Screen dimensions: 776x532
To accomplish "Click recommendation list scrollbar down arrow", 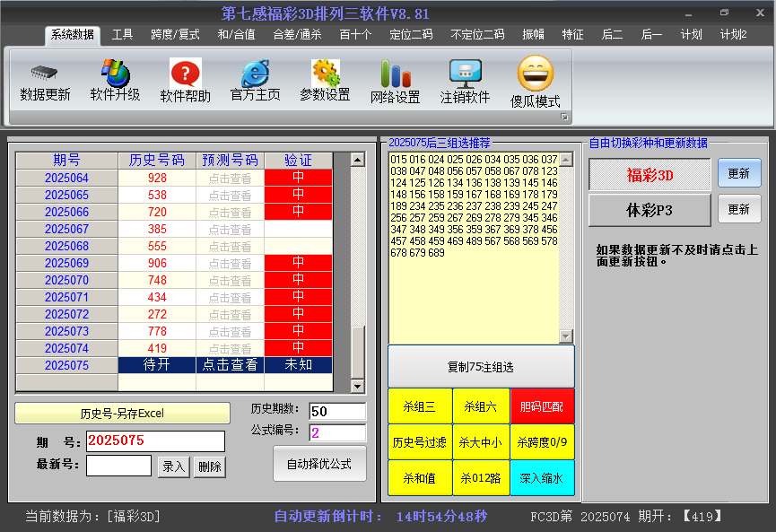I will 566,336.
